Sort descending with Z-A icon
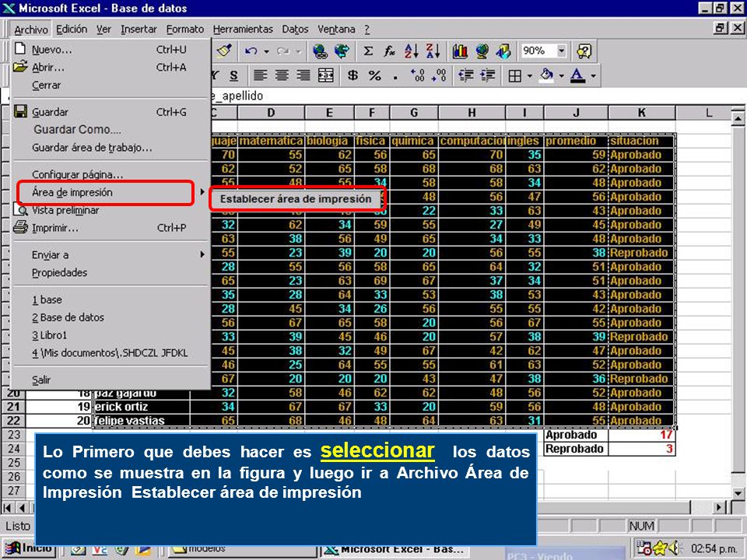The image size is (747, 560). coord(433,51)
